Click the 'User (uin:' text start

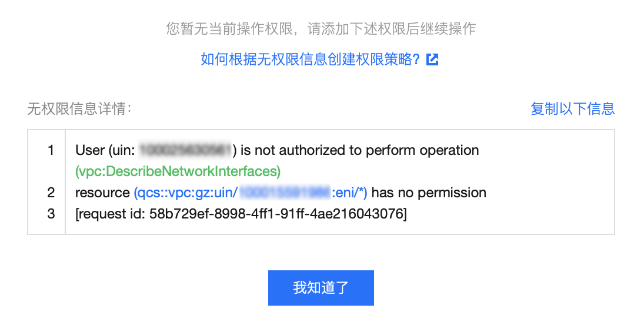pyautogui.click(x=105, y=150)
